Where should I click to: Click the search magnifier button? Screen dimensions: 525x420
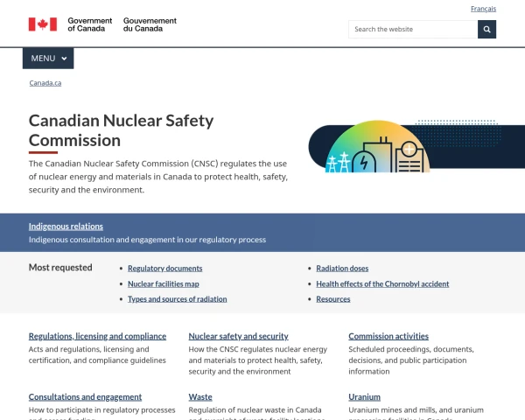coord(486,30)
